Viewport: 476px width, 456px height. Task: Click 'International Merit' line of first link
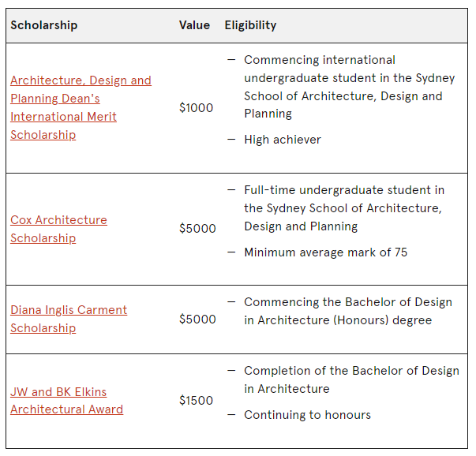63,117
